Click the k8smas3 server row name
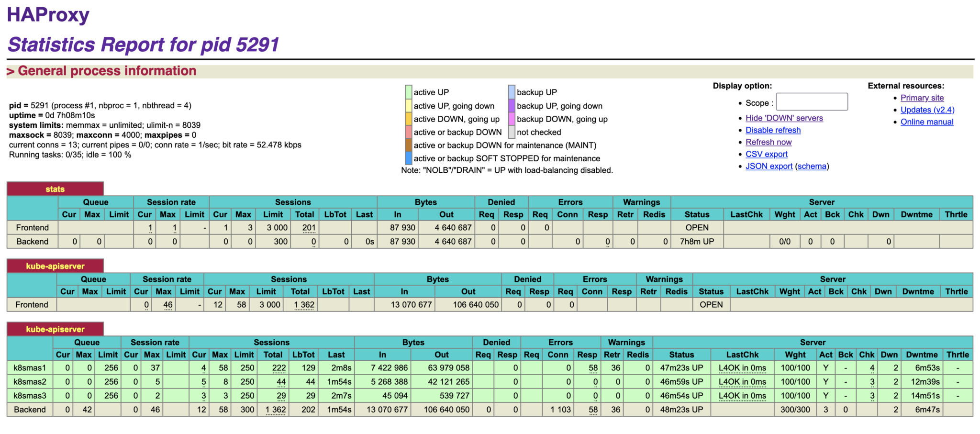Image resolution: width=980 pixels, height=434 pixels. [x=30, y=396]
